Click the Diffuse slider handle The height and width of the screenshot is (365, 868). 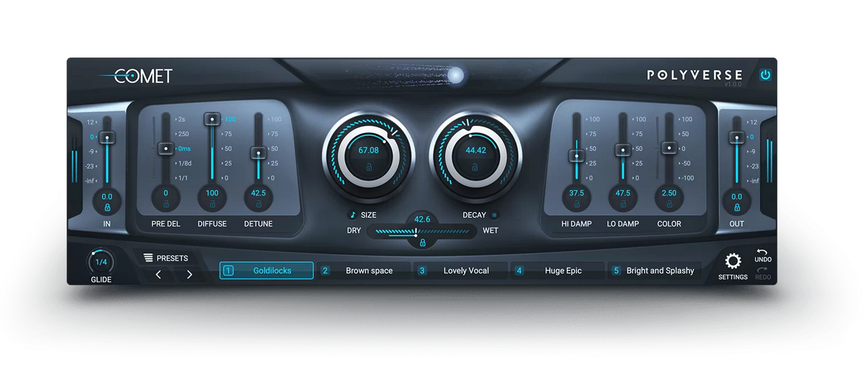[212, 119]
